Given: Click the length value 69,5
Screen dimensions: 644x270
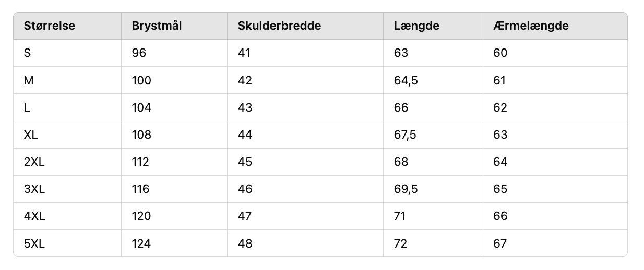Looking at the screenshot, I should (x=406, y=189).
